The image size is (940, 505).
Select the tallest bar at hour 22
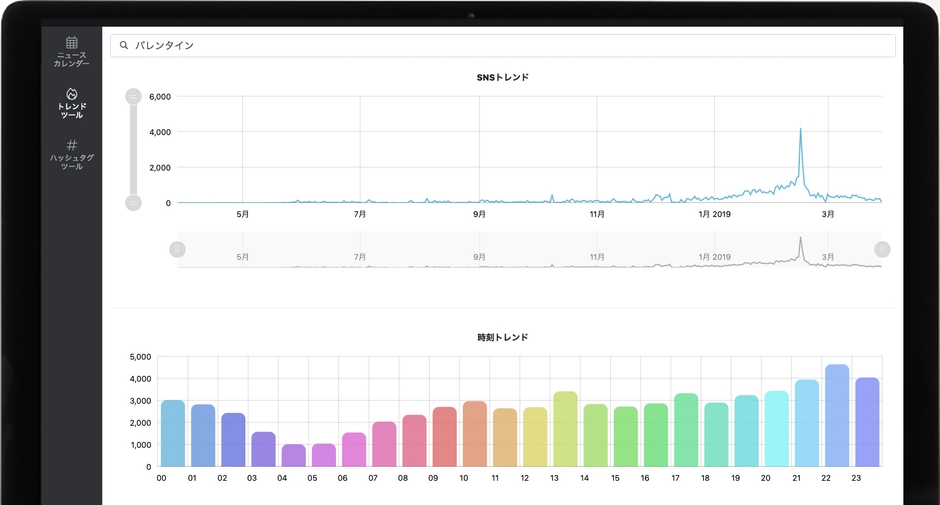(x=837, y=416)
